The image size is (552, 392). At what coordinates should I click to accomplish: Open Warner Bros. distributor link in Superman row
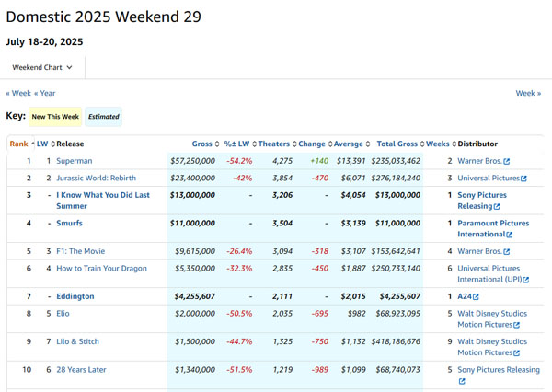[479, 161]
